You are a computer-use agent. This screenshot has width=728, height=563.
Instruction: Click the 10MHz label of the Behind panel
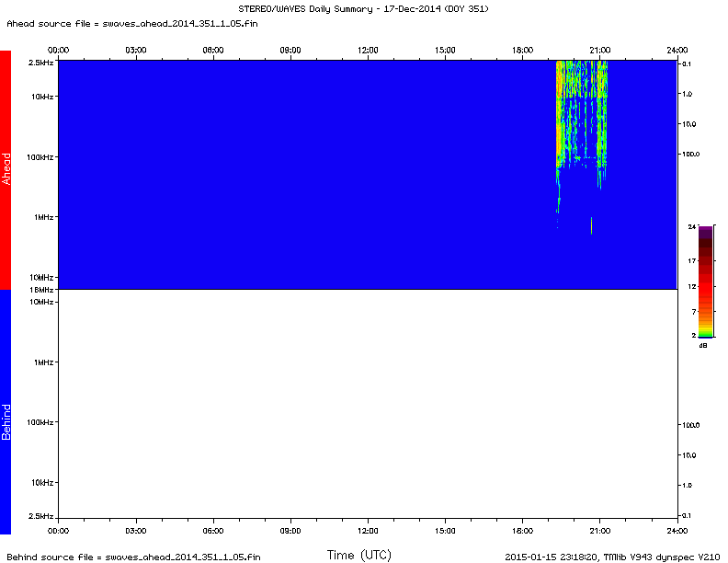pyautogui.click(x=41, y=302)
